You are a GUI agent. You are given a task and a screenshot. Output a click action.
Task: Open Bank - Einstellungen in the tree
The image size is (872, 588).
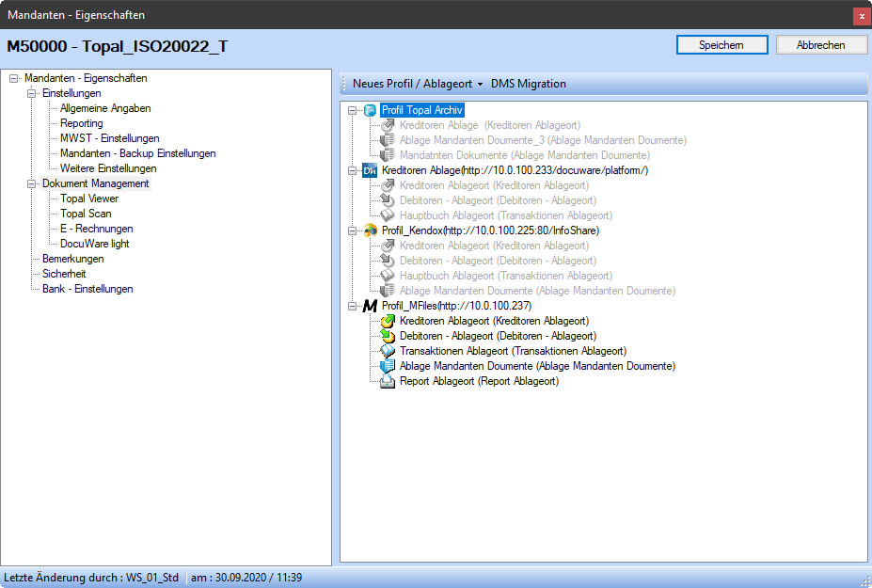coord(87,289)
